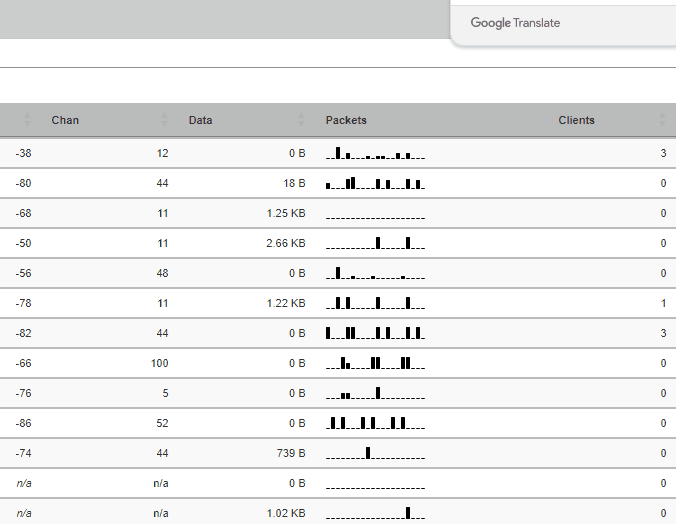Viewport: 676px width, 524px height.
Task: Select the packet graph in 18 B row
Action: pyautogui.click(x=375, y=183)
